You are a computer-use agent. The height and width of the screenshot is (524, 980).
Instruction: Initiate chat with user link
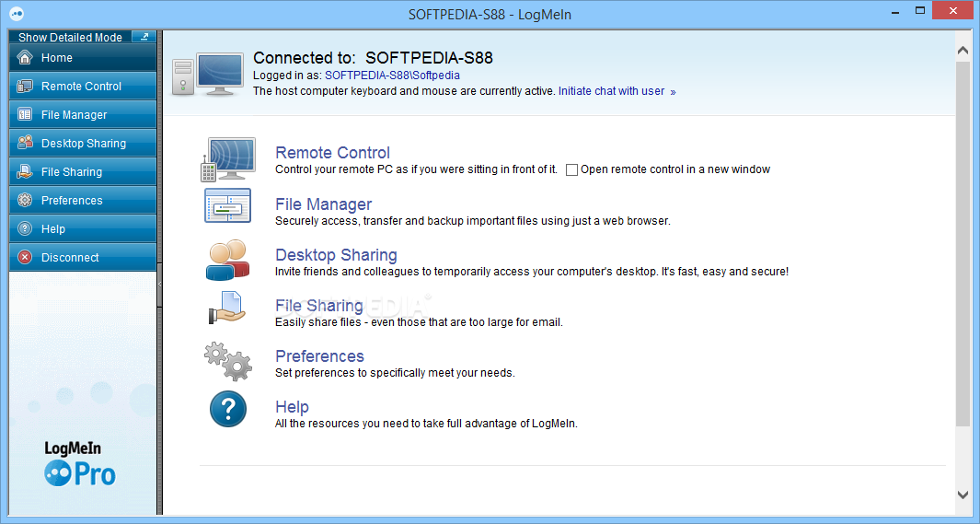(611, 90)
